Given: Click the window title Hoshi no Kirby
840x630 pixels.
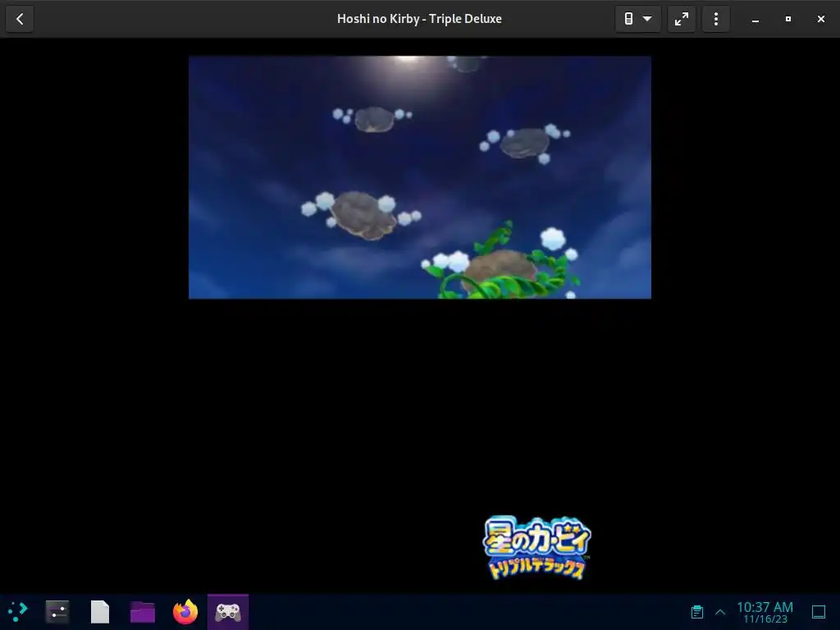Looking at the screenshot, I should 419,19.
